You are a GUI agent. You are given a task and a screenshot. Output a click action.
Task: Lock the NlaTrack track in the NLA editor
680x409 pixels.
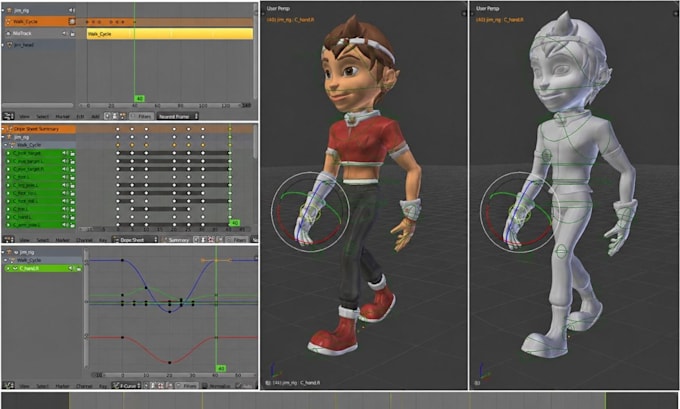tap(72, 33)
